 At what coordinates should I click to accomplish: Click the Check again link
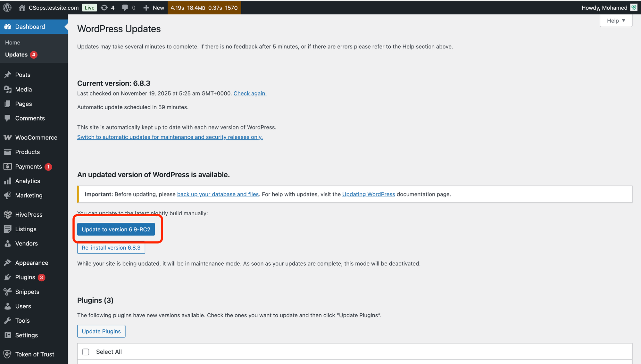point(250,94)
